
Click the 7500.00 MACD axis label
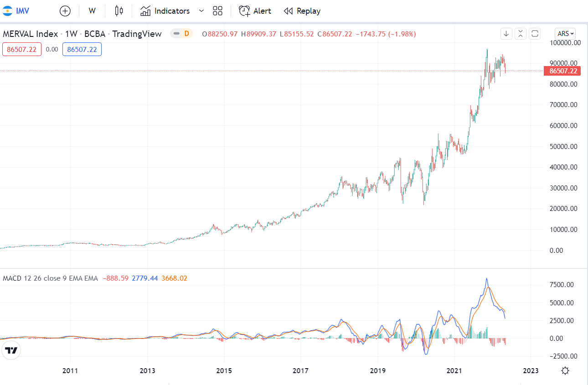tap(561, 285)
